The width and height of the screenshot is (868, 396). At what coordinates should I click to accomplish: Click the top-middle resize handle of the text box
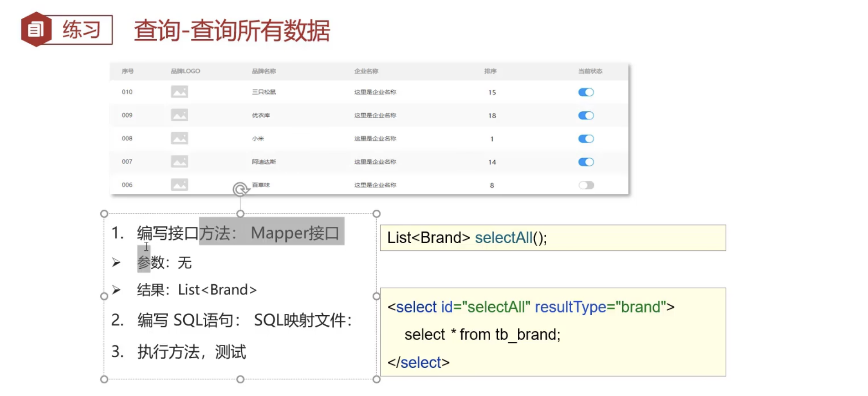[x=240, y=214]
